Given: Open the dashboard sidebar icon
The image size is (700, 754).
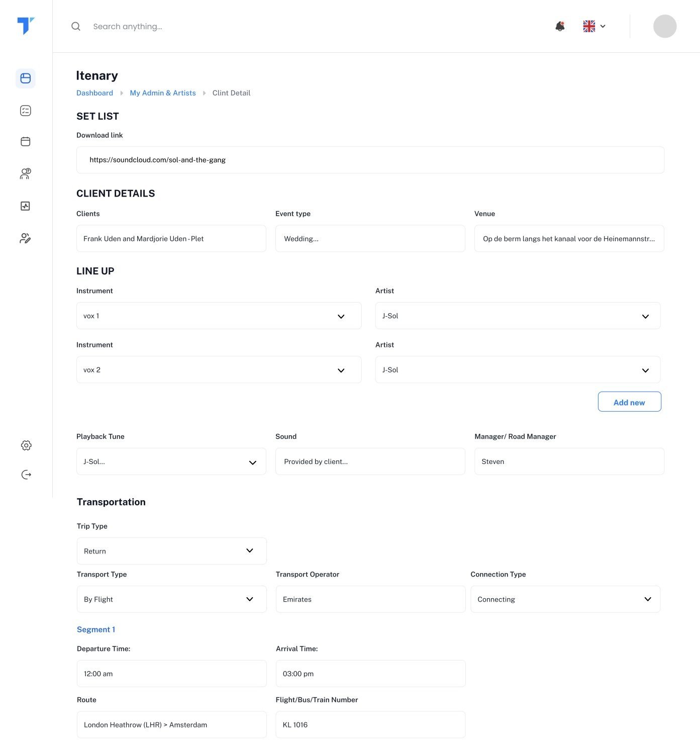Looking at the screenshot, I should 26,78.
